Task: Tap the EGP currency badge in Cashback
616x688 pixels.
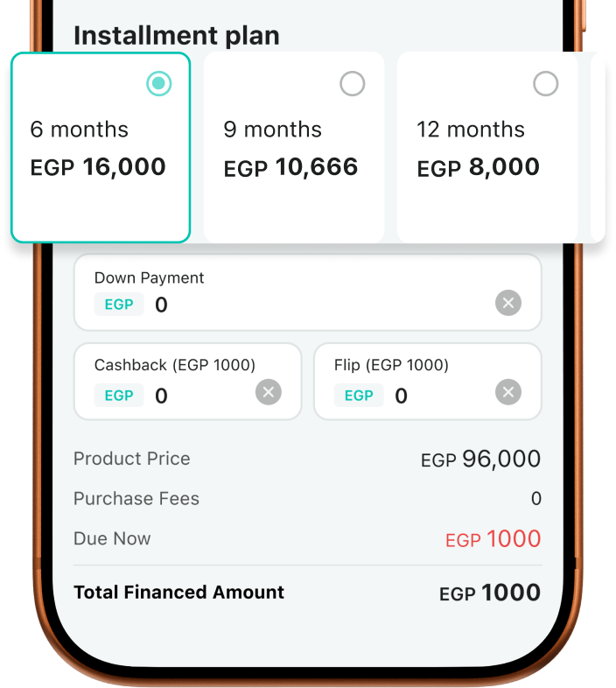Action: [119, 396]
